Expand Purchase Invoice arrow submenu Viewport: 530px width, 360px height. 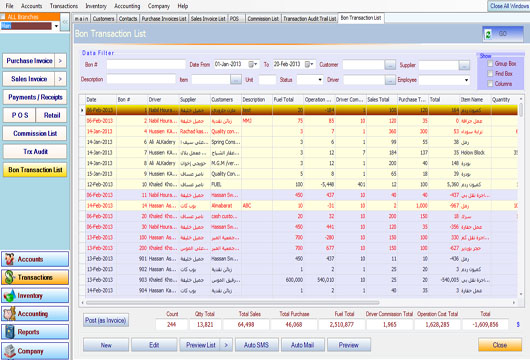pos(60,61)
